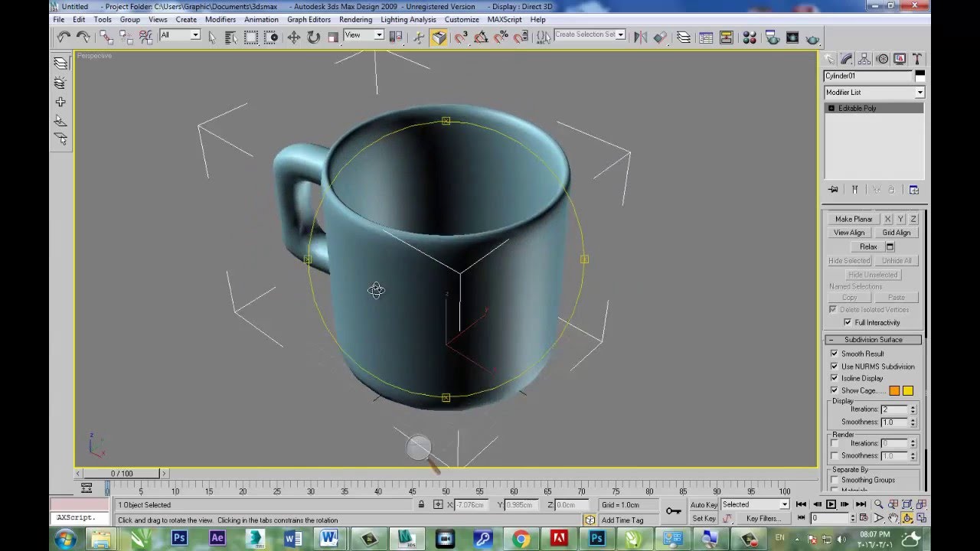980x551 pixels.
Task: Uncheck Use NURMS Subdivision
Action: (x=835, y=366)
